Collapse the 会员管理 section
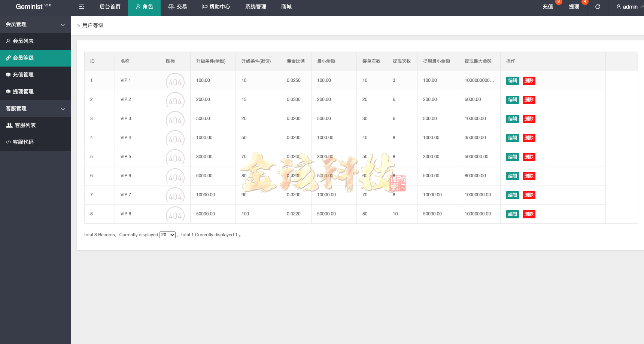Screen dimensions: 644x344 tap(36, 24)
